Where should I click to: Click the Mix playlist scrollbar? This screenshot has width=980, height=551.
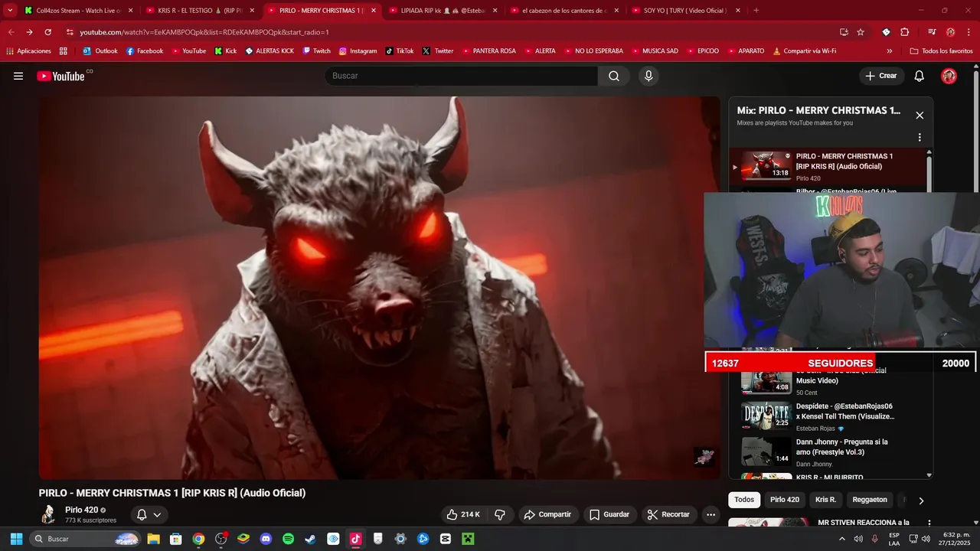coord(929,176)
